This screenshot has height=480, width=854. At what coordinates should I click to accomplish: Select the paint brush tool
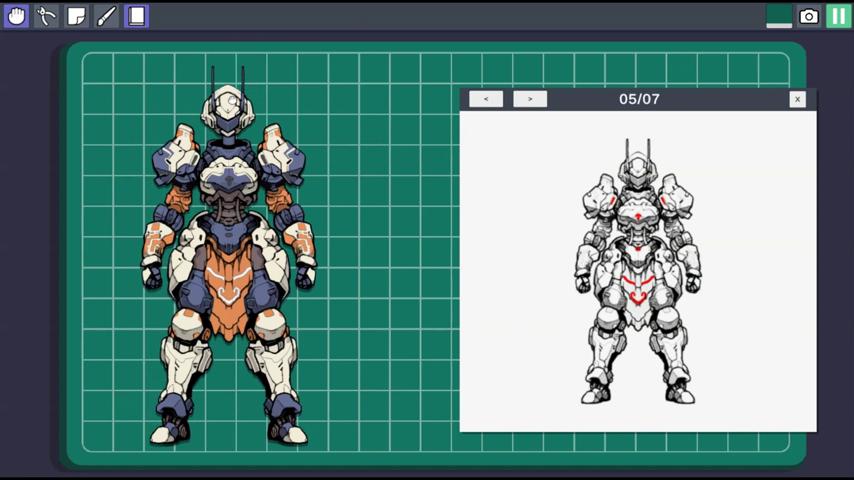[x=106, y=16]
